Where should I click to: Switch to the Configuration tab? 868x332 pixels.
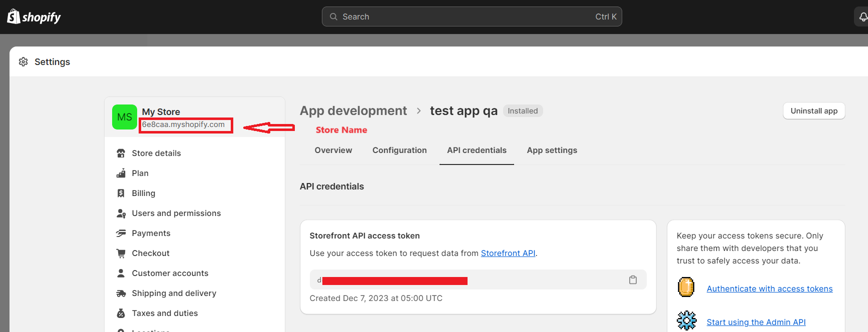[x=399, y=150]
